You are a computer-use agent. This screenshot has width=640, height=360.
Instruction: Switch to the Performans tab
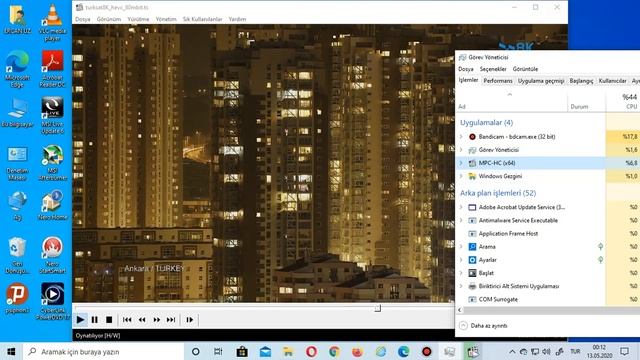coord(498,81)
